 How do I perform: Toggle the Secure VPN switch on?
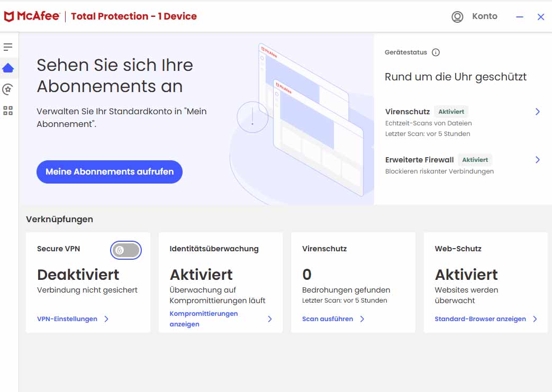[x=125, y=250]
